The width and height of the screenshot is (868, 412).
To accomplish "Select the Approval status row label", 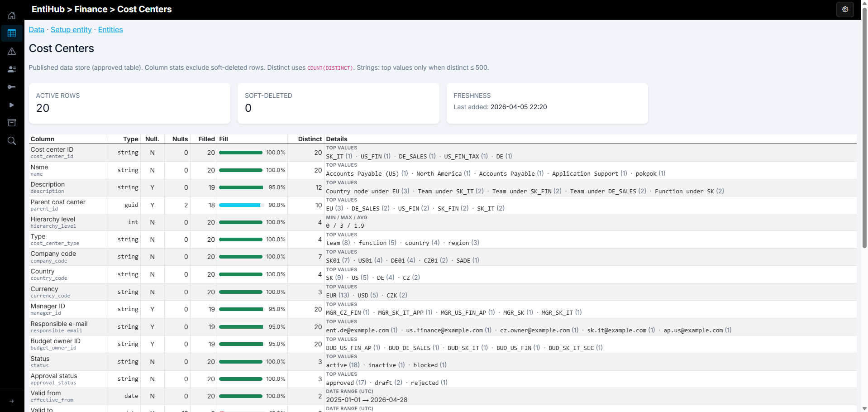I will tap(54, 376).
